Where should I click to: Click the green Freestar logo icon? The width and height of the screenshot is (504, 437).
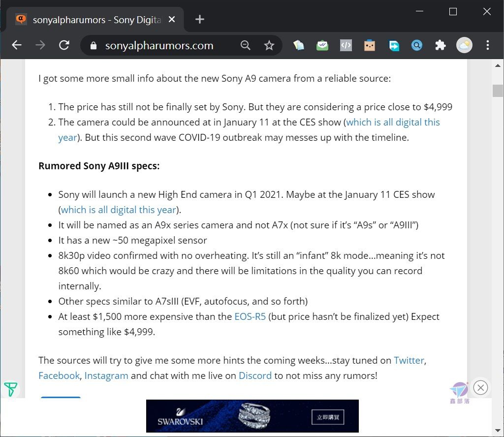click(x=11, y=389)
